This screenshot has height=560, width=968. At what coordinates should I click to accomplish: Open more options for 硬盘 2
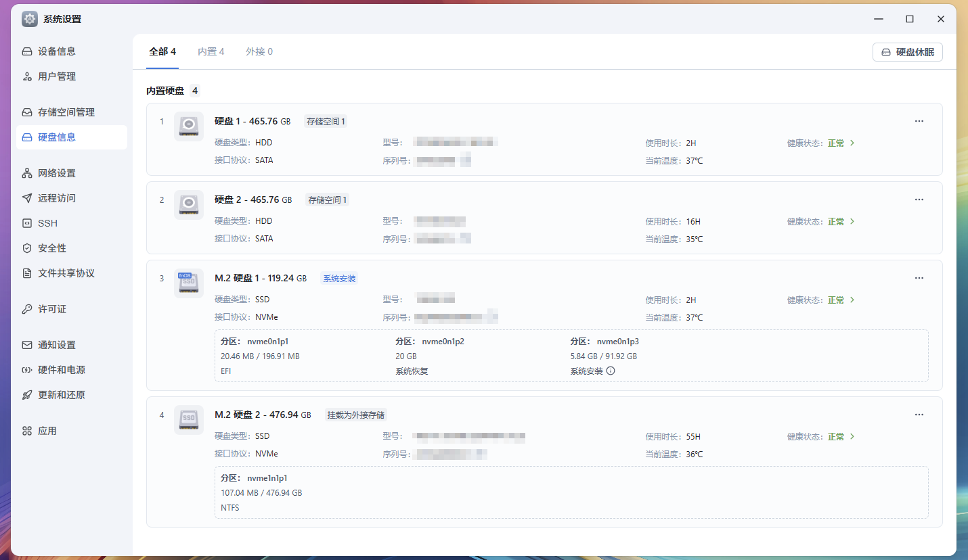point(919,200)
